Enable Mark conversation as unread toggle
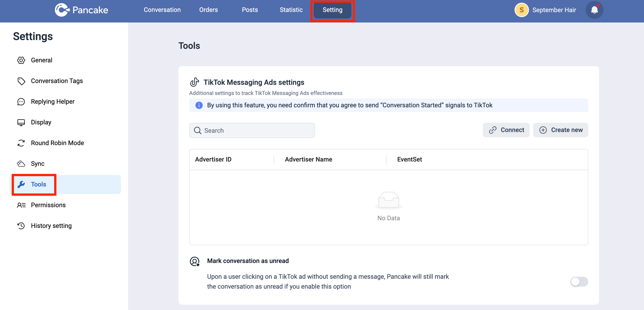644x310 pixels. pyautogui.click(x=579, y=281)
